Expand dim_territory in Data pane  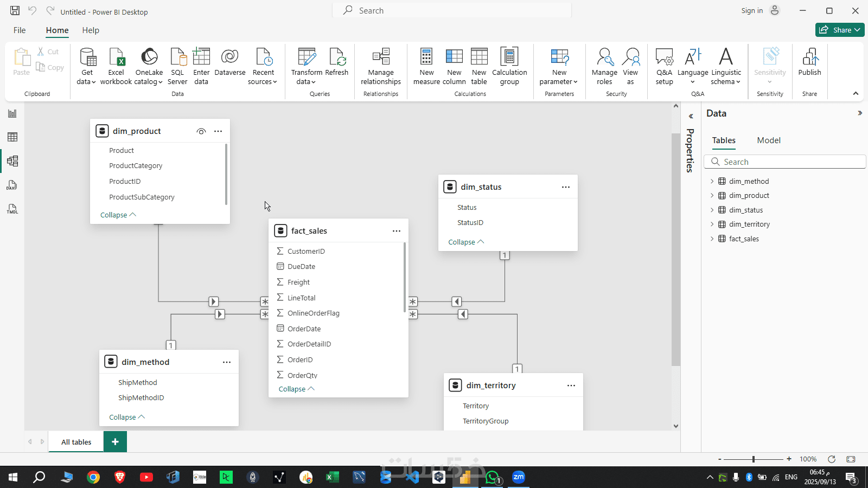click(712, 224)
